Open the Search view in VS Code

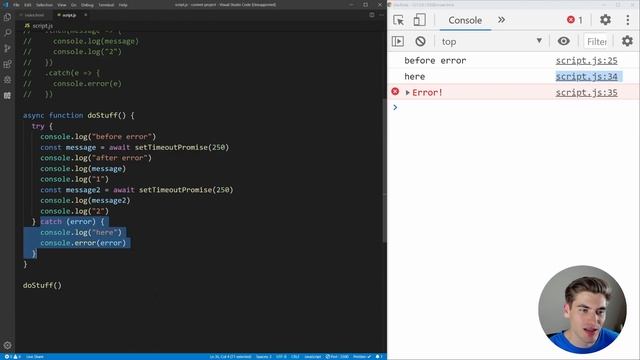7,33
